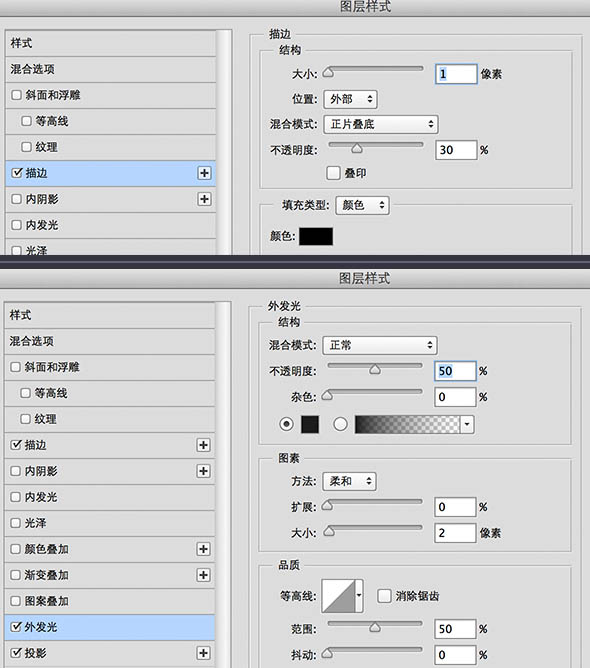Open 方法 dropdown showing 柔和
The image size is (590, 668).
(349, 481)
